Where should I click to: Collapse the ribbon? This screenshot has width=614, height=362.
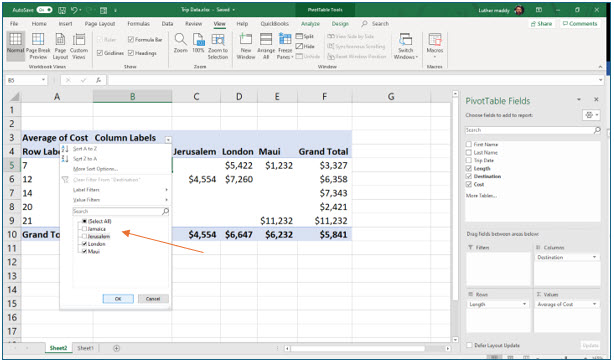point(600,67)
